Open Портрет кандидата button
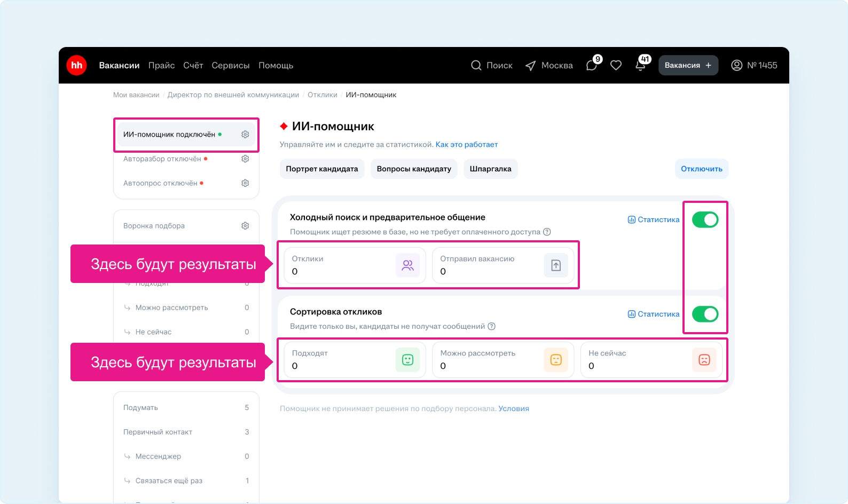 pyautogui.click(x=321, y=169)
